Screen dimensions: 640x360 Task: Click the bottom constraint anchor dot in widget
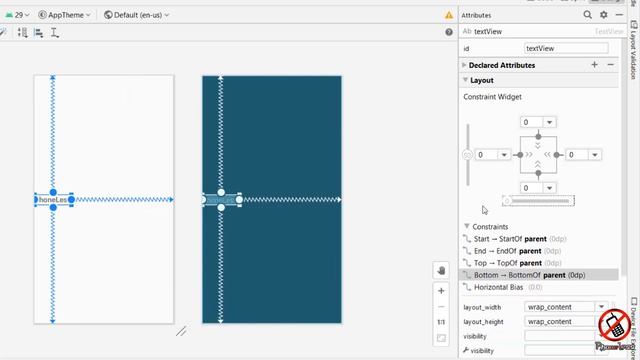click(538, 173)
